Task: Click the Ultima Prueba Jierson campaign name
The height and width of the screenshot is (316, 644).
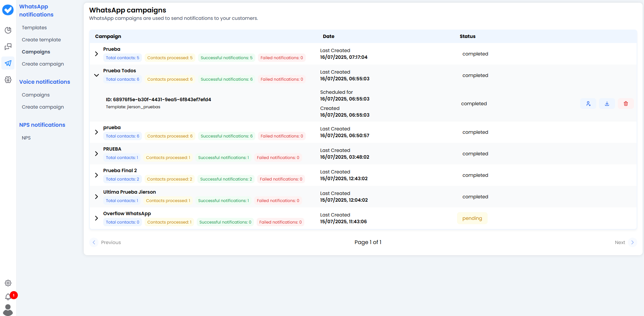Action: [x=129, y=192]
